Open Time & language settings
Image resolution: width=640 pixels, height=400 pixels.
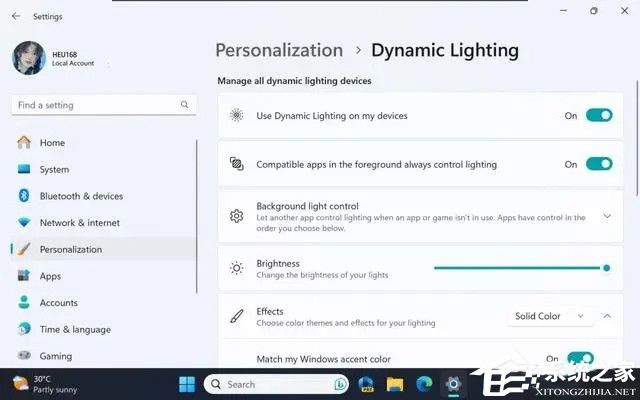click(104, 329)
